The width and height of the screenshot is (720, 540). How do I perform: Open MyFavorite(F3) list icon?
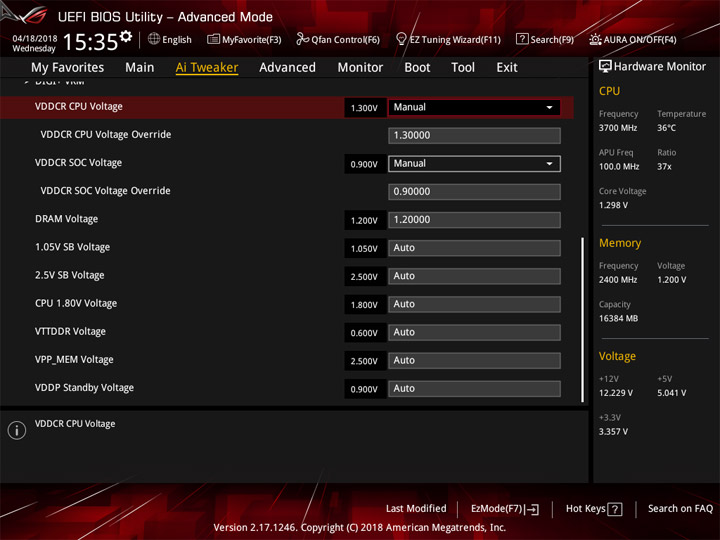213,39
